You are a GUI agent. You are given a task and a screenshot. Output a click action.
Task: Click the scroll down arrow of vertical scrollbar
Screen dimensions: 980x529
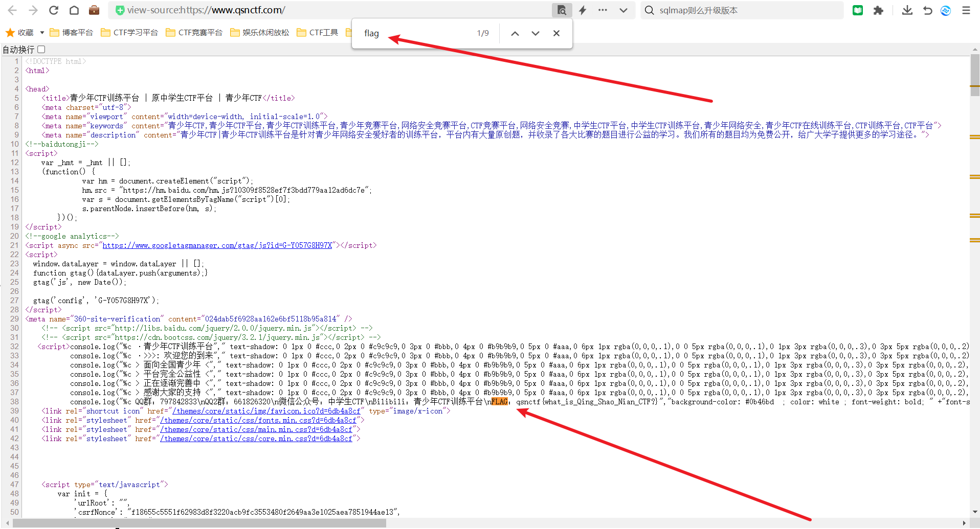(x=975, y=512)
